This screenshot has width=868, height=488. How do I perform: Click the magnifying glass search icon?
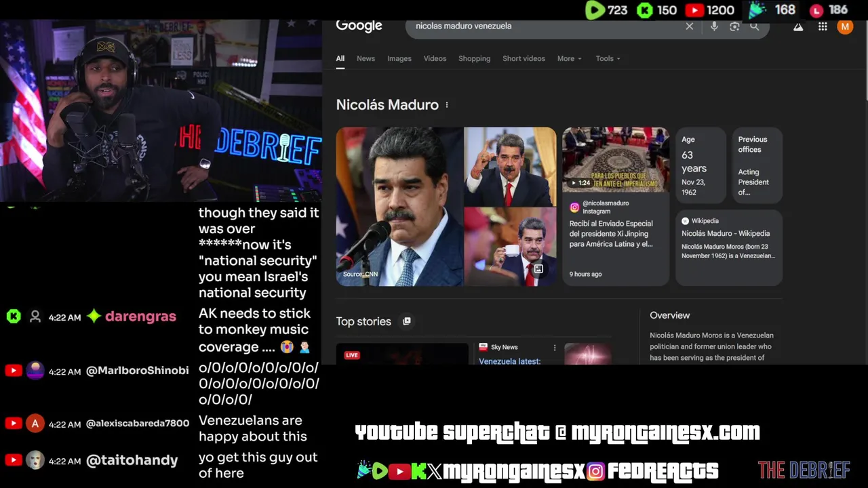pyautogui.click(x=754, y=26)
